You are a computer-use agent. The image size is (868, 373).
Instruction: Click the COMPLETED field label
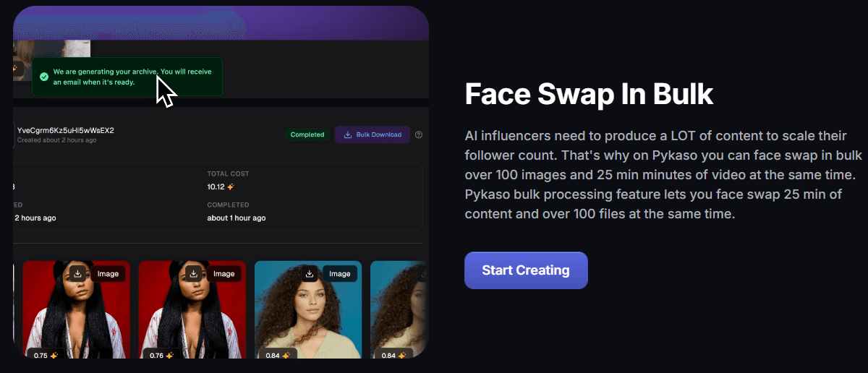(228, 205)
